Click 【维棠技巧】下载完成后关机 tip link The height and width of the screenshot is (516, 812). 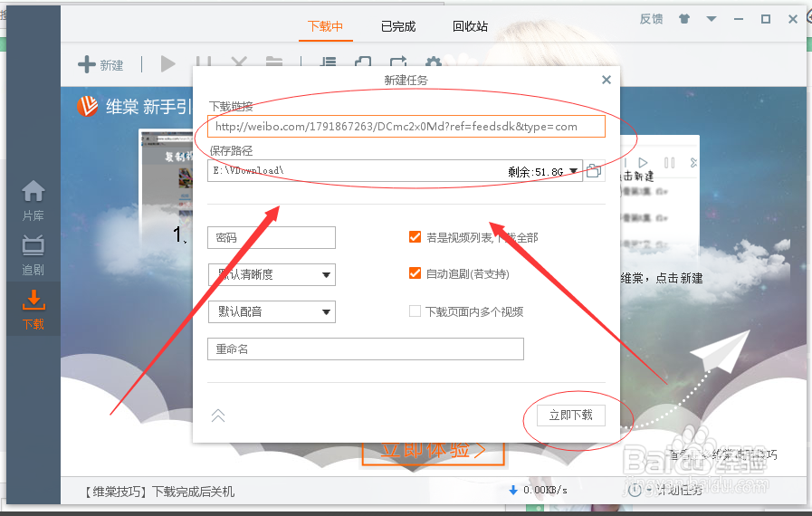point(158,492)
